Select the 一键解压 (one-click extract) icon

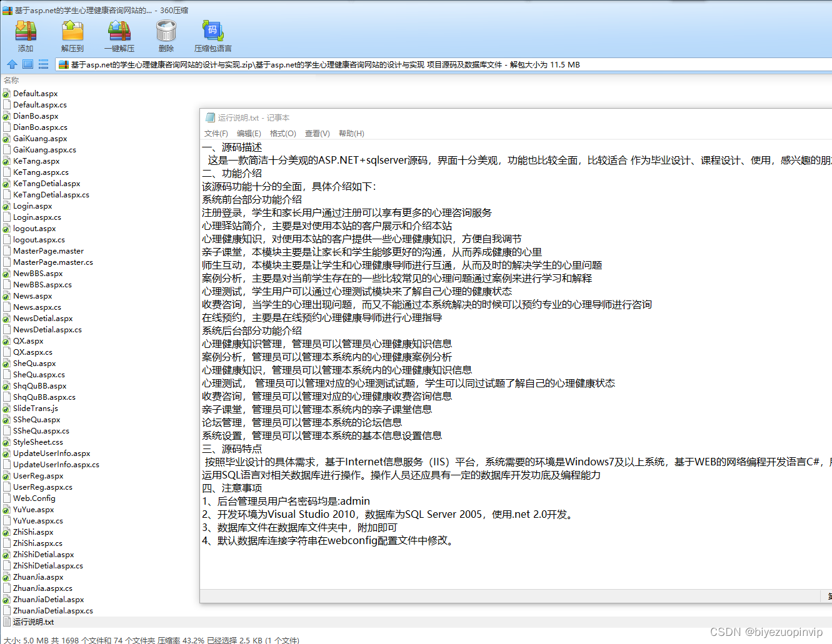119,34
